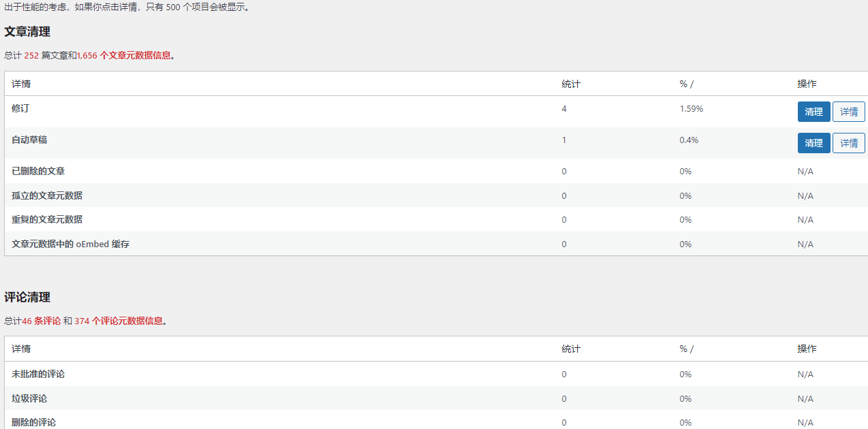Click the 删除的评论 row label
The width and height of the screenshot is (868, 429).
(x=33, y=422)
